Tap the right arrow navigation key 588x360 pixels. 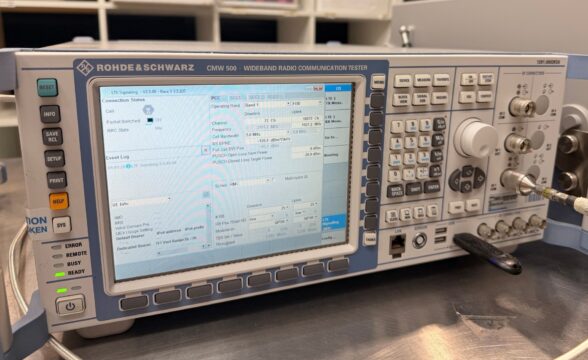point(479,178)
